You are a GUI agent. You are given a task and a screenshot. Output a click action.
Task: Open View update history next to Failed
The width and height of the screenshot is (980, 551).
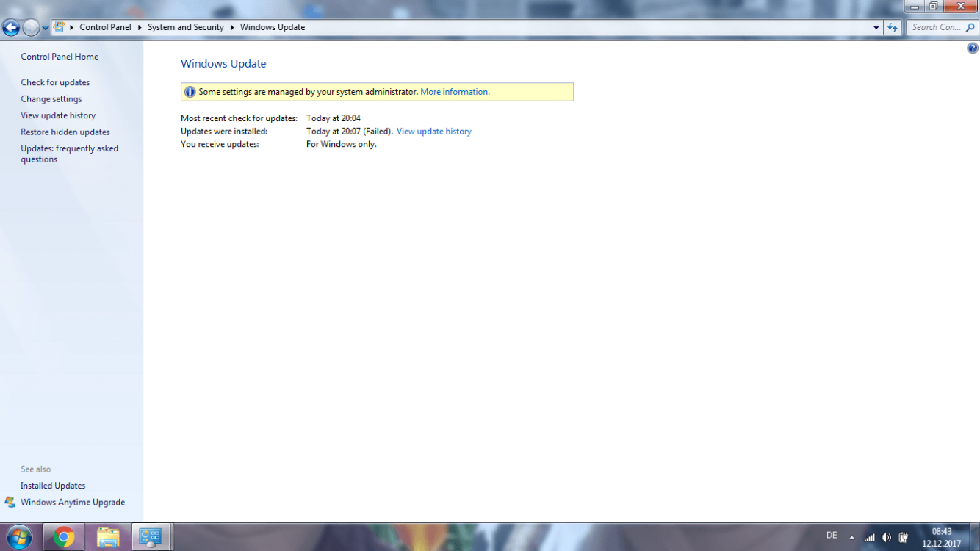[x=434, y=132]
